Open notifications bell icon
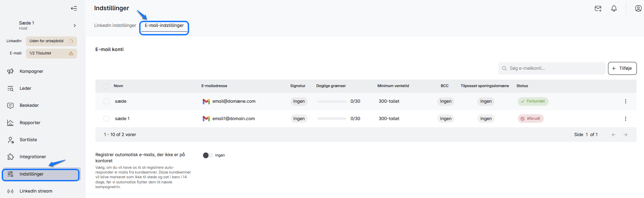644x198 pixels. 614,9
